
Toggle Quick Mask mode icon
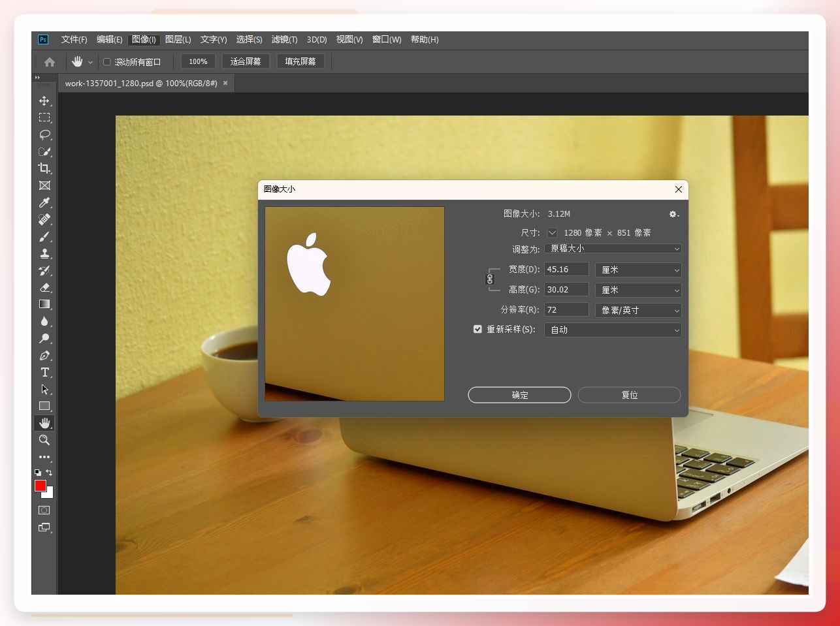[44, 510]
